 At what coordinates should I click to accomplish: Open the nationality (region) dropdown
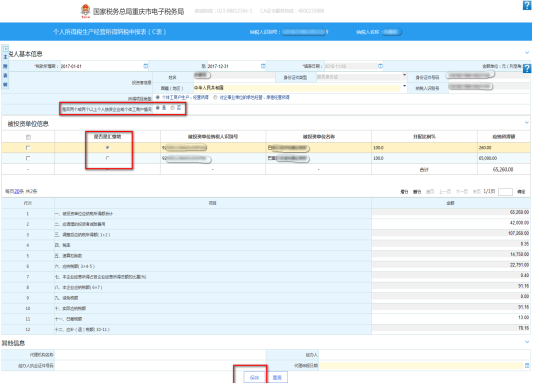click(405, 86)
